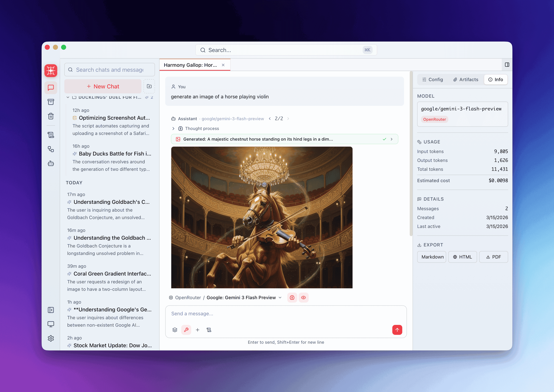Toggle the wrench tools button in composer
Image resolution: width=554 pixels, height=392 pixels.
186,330
